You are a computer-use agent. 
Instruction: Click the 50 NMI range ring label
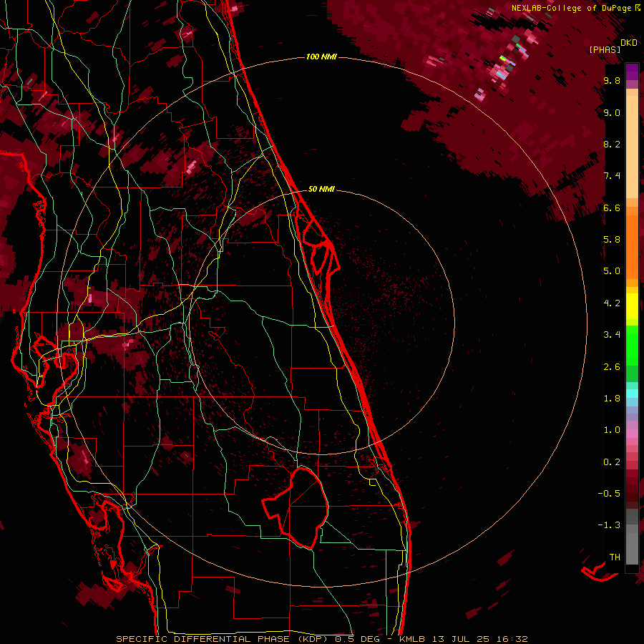click(321, 189)
